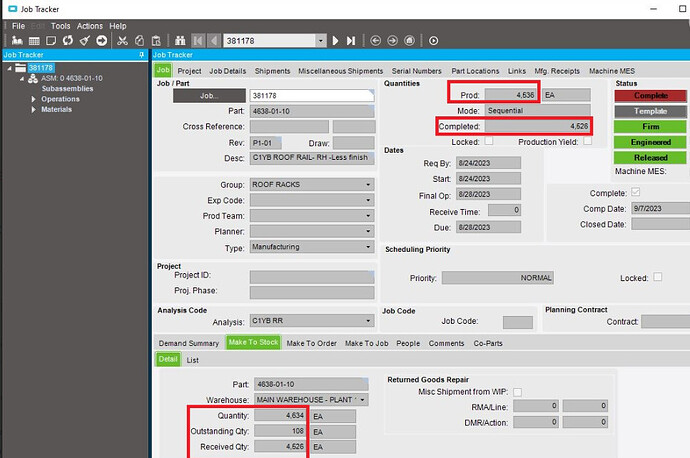Image resolution: width=690 pixels, height=458 pixels.
Task: Click the Home circle icon
Action: point(409,40)
